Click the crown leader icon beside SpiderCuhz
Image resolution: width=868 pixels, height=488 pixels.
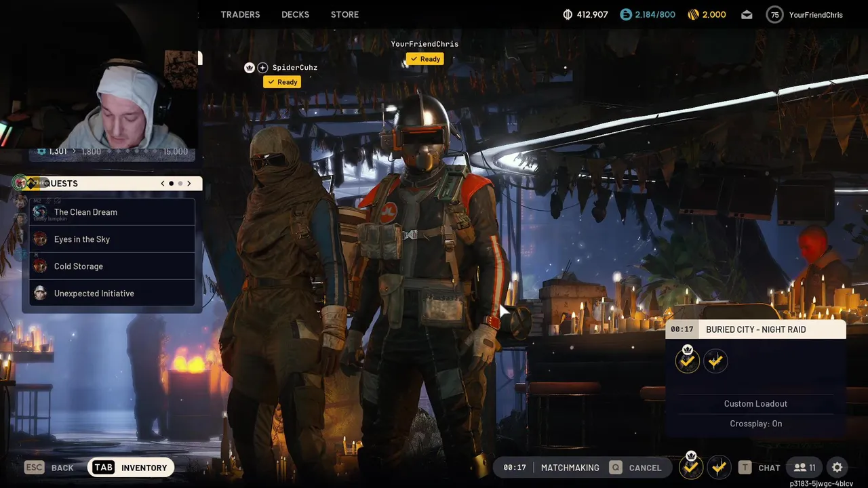(x=249, y=68)
